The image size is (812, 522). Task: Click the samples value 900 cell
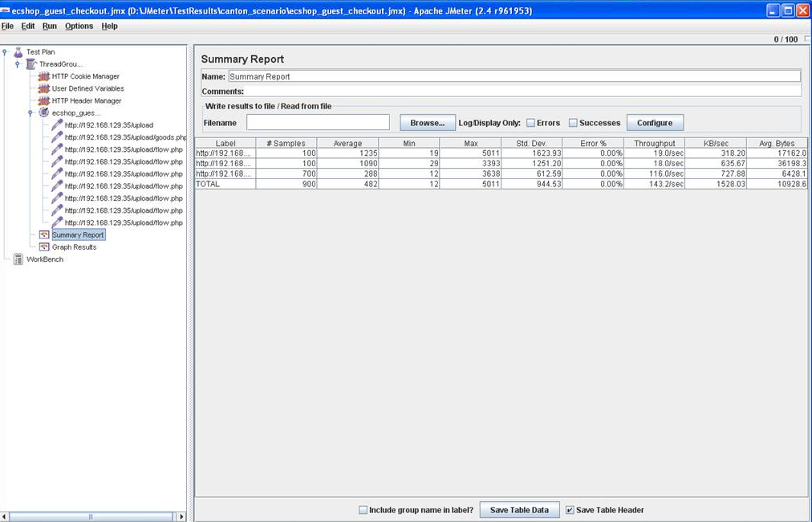(x=286, y=184)
